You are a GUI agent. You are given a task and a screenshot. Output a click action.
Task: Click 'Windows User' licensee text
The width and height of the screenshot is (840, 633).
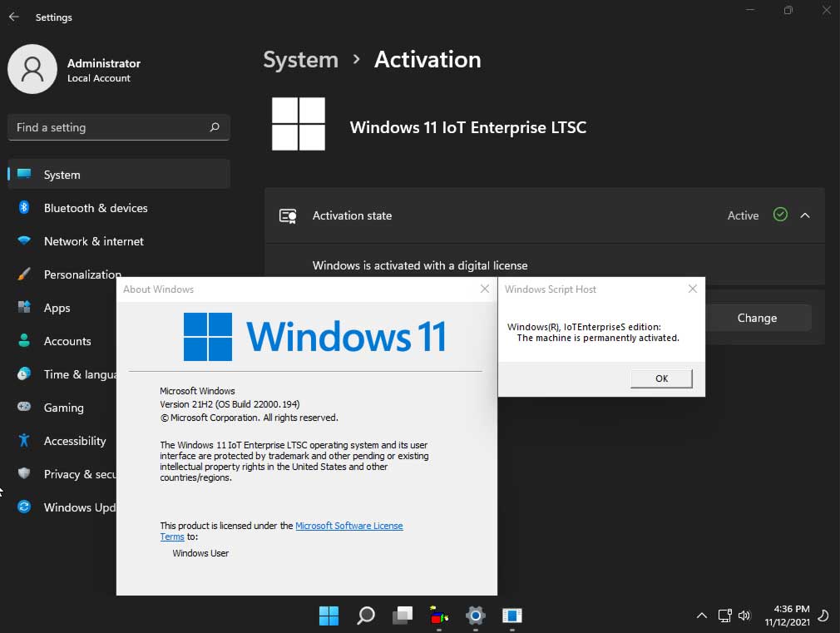tap(200, 553)
